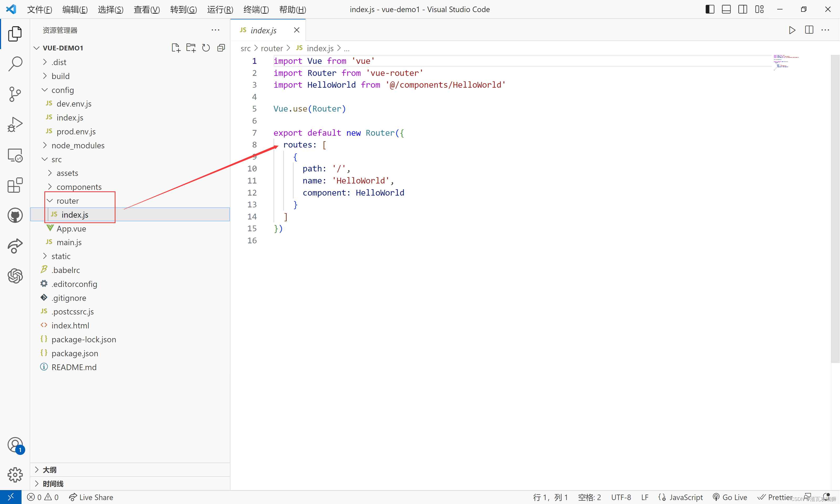840x504 pixels.
Task: Collapse the VUE-DEMO1 root section
Action: tap(63, 48)
